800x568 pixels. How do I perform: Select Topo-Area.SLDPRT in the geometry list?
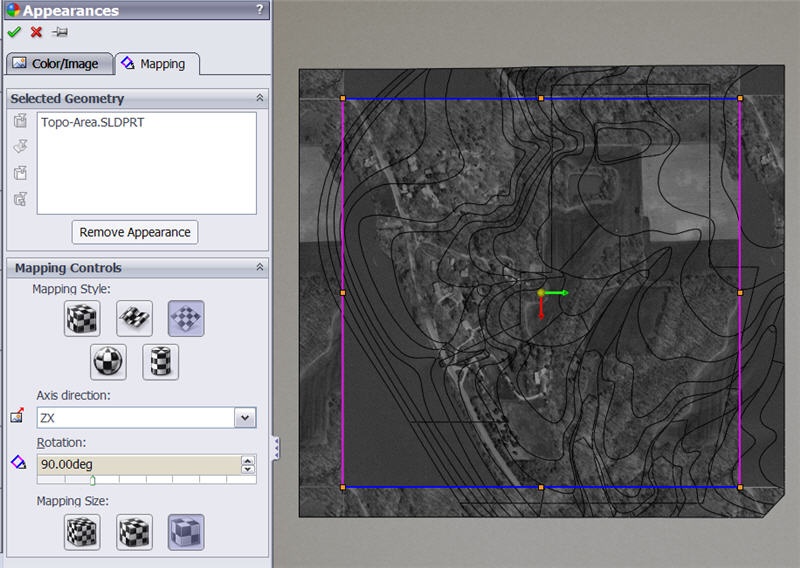pyautogui.click(x=85, y=123)
